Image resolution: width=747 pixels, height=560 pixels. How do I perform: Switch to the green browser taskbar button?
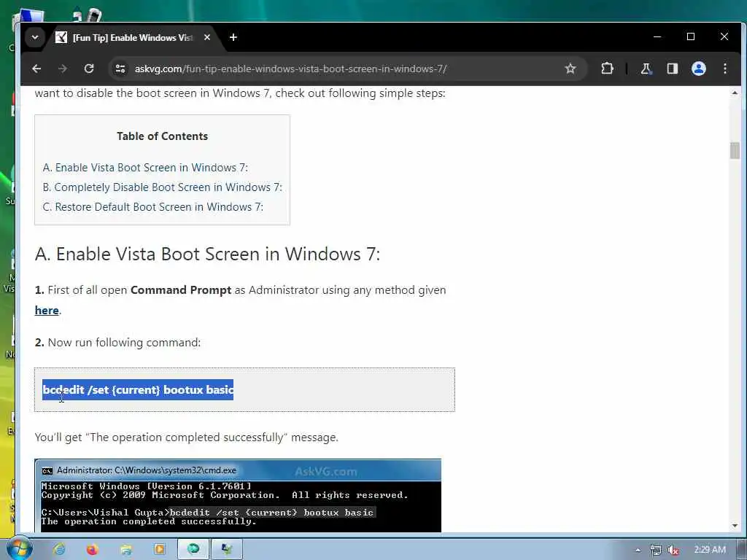click(x=193, y=550)
